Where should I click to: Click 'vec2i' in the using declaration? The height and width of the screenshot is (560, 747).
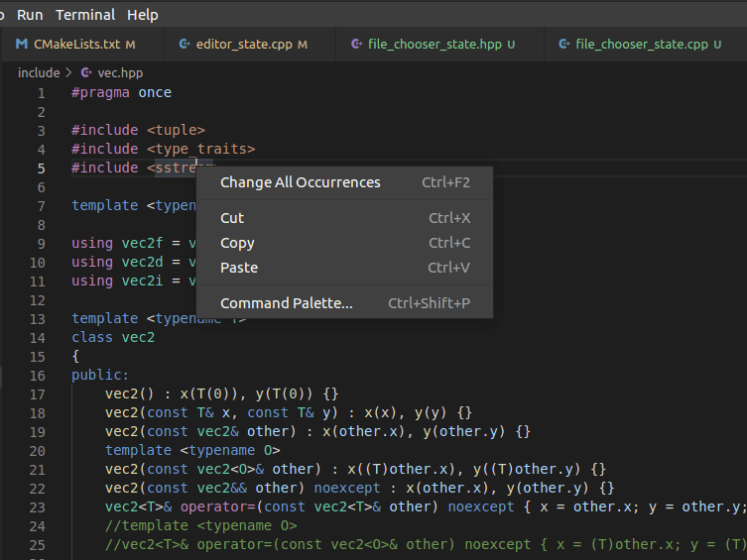point(142,280)
